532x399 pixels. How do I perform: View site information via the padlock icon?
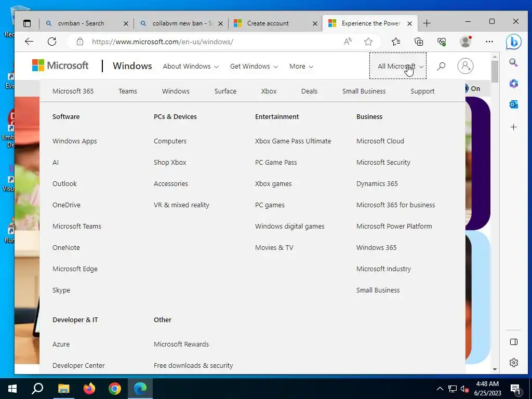(x=80, y=42)
